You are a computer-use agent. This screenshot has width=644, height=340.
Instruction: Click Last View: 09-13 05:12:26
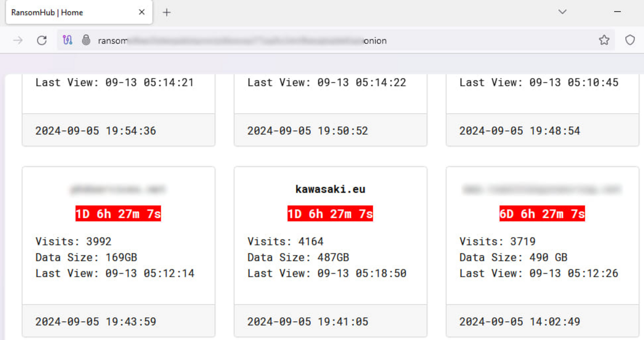pos(539,273)
